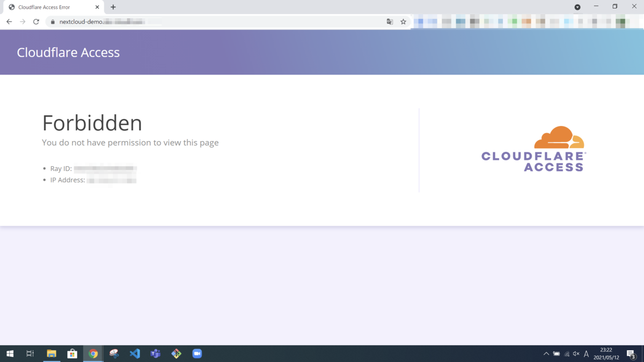This screenshot has height=362, width=644.
Task: Close the Cloudflare Access Error tab
Action: (x=98, y=7)
